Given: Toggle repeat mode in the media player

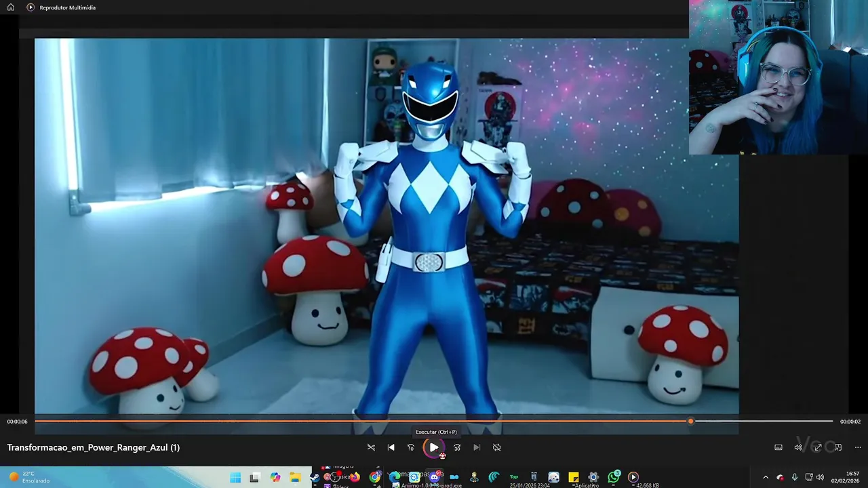Looking at the screenshot, I should [x=497, y=447].
